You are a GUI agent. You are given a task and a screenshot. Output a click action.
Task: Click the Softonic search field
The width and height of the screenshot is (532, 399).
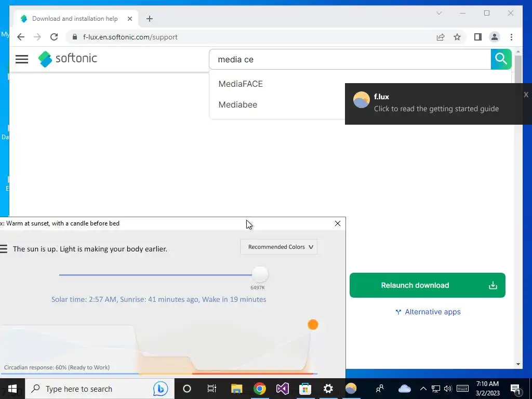[350, 59]
